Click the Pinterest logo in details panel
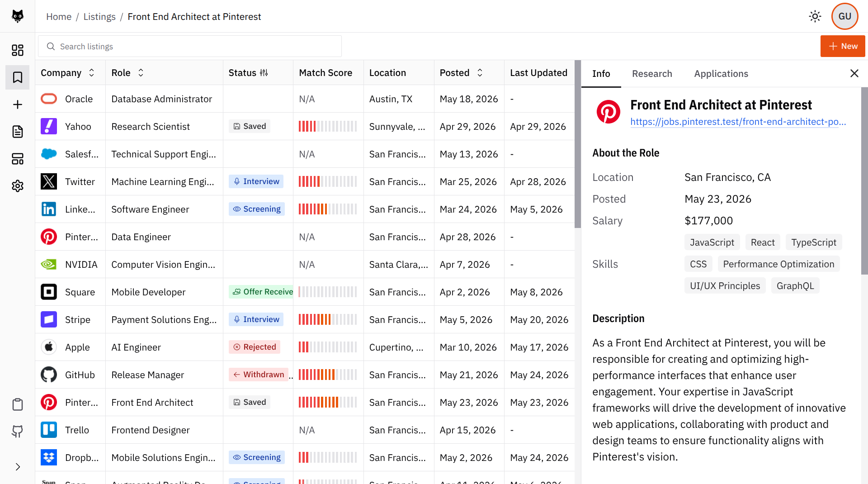 [608, 112]
